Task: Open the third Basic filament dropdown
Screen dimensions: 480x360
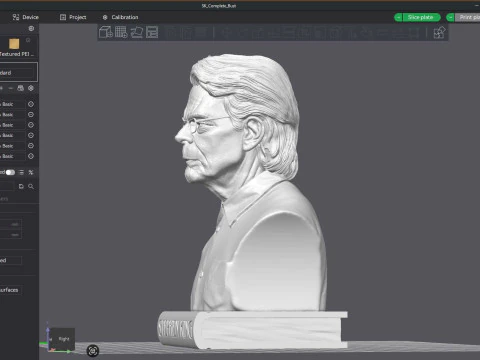Action: point(12,125)
